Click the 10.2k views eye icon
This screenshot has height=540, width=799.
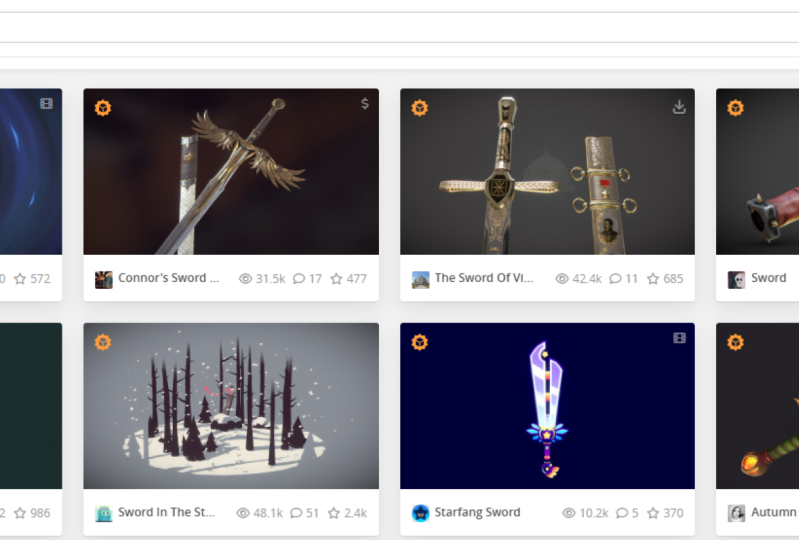pos(569,513)
